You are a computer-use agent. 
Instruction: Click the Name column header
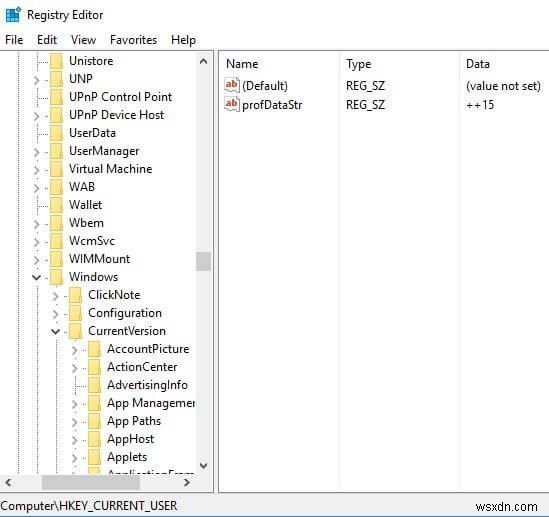click(242, 64)
